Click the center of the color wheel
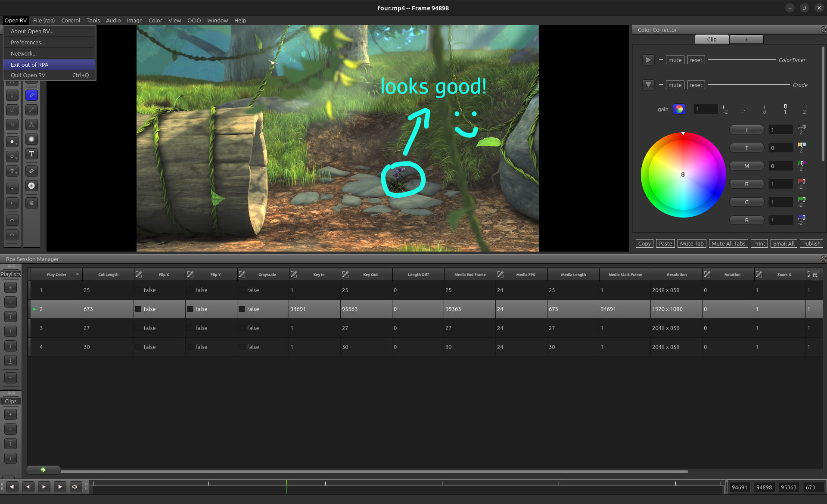The image size is (827, 504). [x=683, y=174]
